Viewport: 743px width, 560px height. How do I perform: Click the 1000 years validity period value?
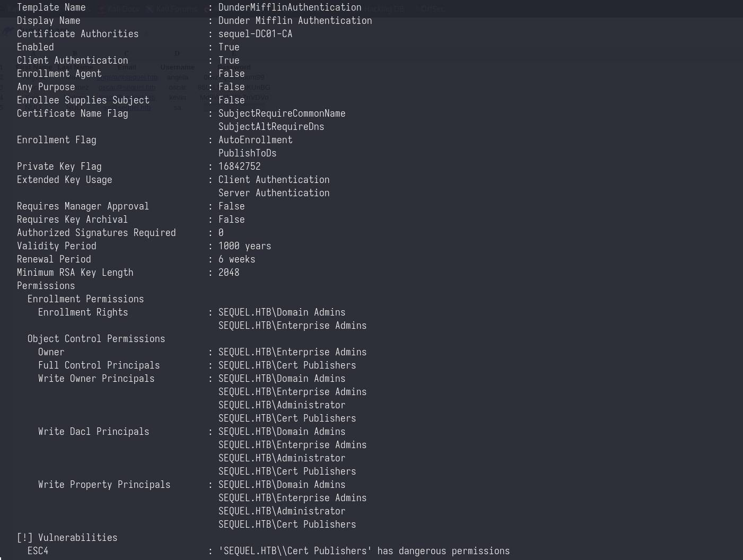pyautogui.click(x=244, y=246)
